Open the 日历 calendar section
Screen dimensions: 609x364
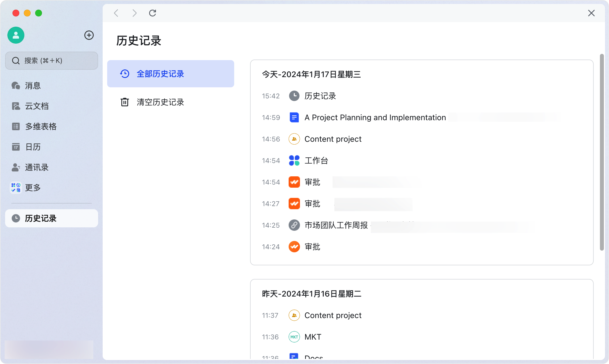coord(32,147)
